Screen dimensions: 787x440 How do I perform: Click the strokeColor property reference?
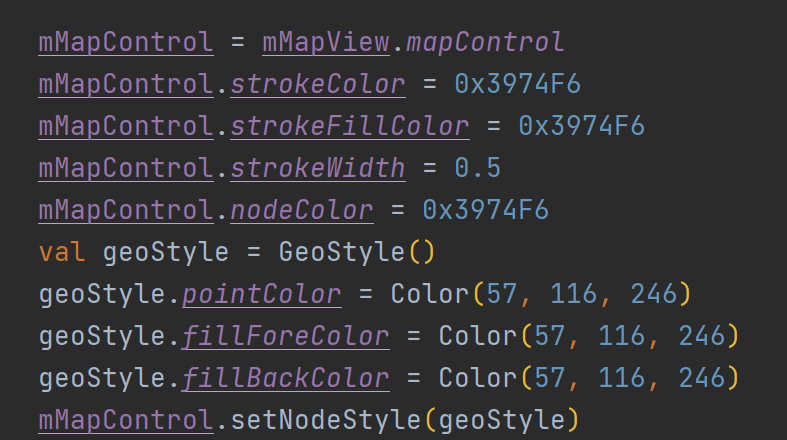(x=318, y=84)
